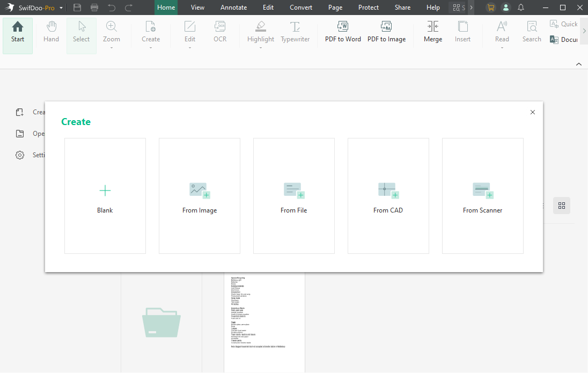Switch to the Annotate tab
This screenshot has height=373, width=588.
233,8
